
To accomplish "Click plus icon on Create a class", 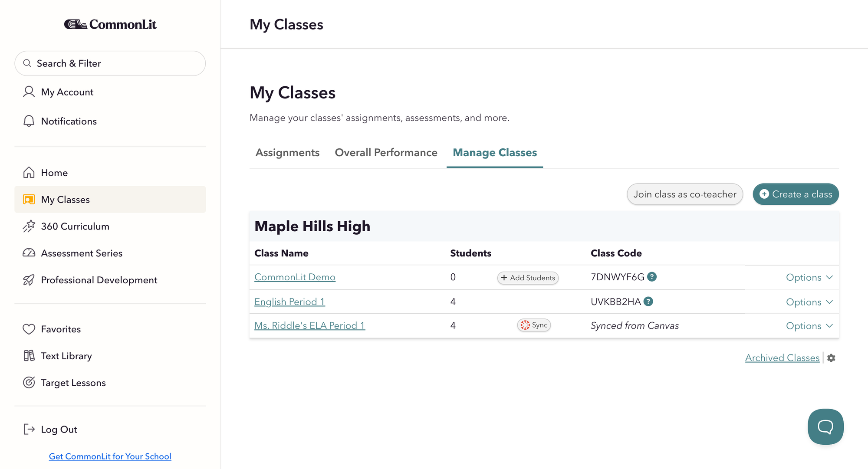I will point(764,194).
